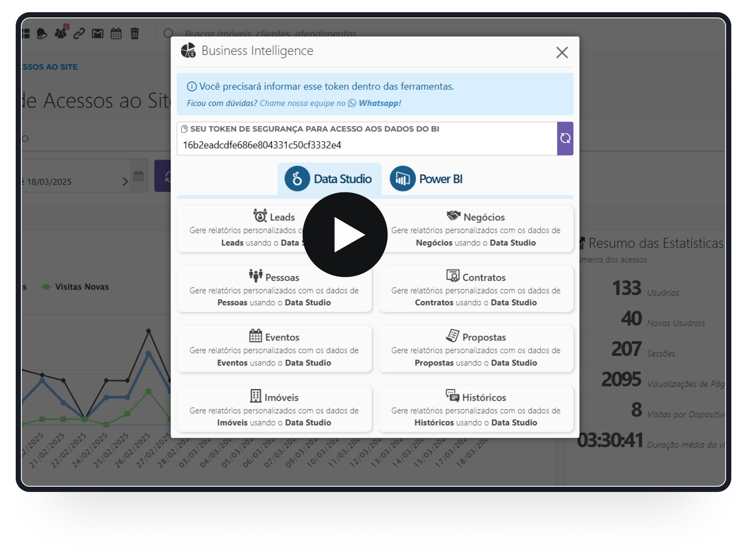Open the Contratos Data Studio report card
The height and width of the screenshot is (560, 747).
(x=476, y=289)
